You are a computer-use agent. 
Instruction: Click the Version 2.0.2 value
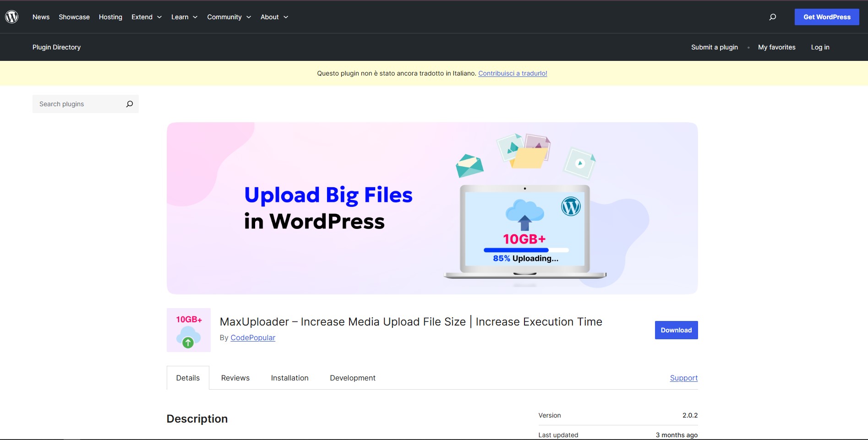690,415
